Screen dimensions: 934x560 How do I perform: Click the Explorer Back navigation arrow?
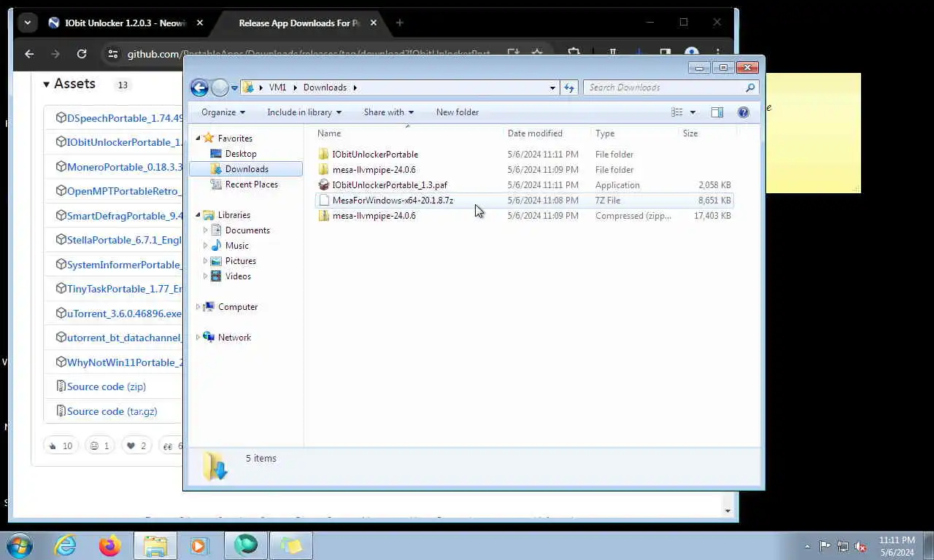tap(199, 87)
